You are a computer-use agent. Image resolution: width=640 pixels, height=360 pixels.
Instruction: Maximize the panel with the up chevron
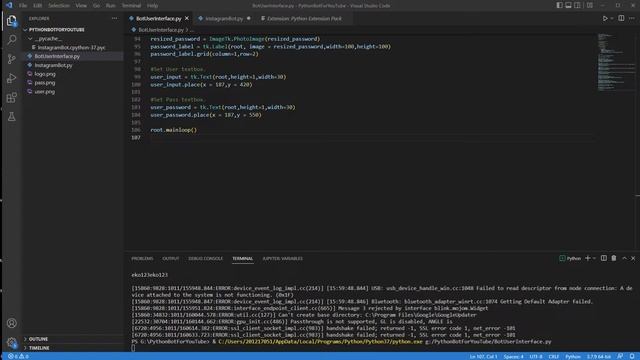(624, 258)
